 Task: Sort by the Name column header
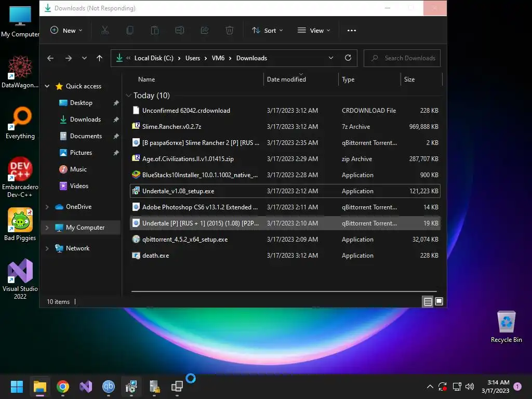[x=147, y=79]
